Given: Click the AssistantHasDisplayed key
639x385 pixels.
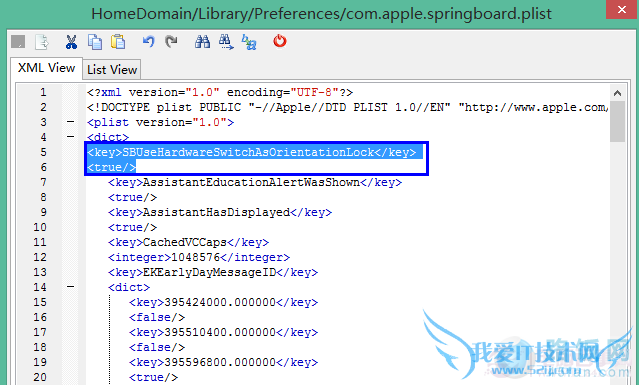Looking at the screenshot, I should 220,213.
